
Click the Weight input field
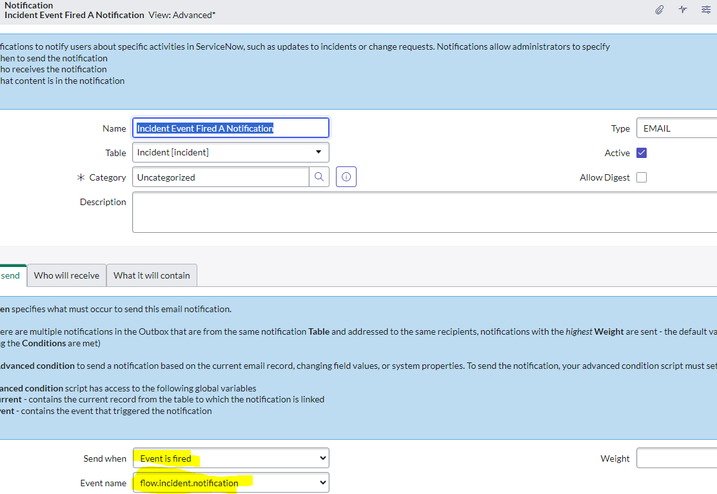(x=677, y=458)
